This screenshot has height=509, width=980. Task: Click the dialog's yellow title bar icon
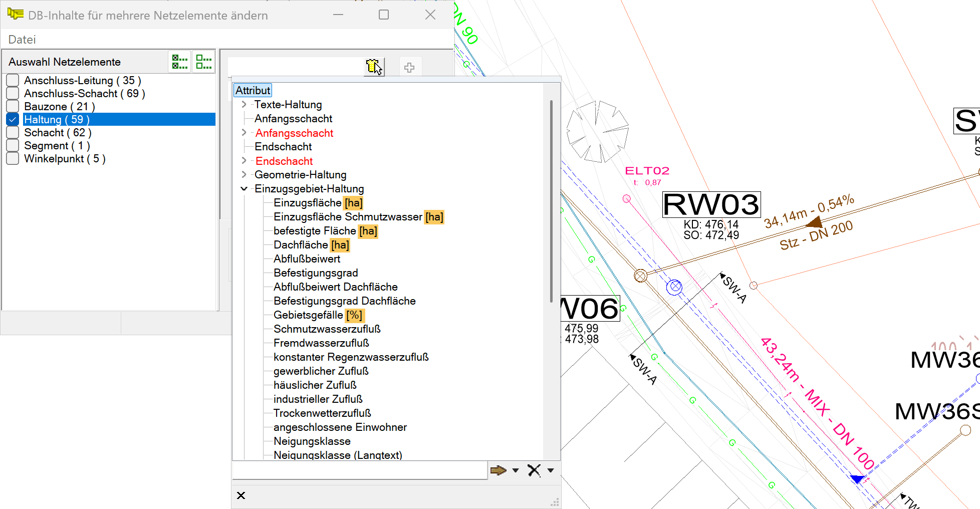(16, 15)
